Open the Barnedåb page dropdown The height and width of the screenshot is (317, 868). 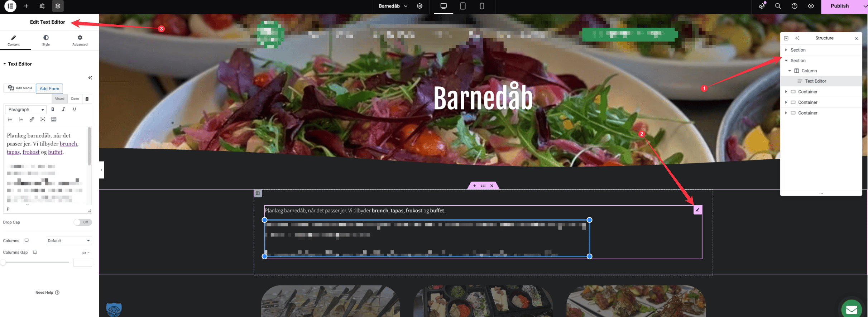tap(393, 6)
